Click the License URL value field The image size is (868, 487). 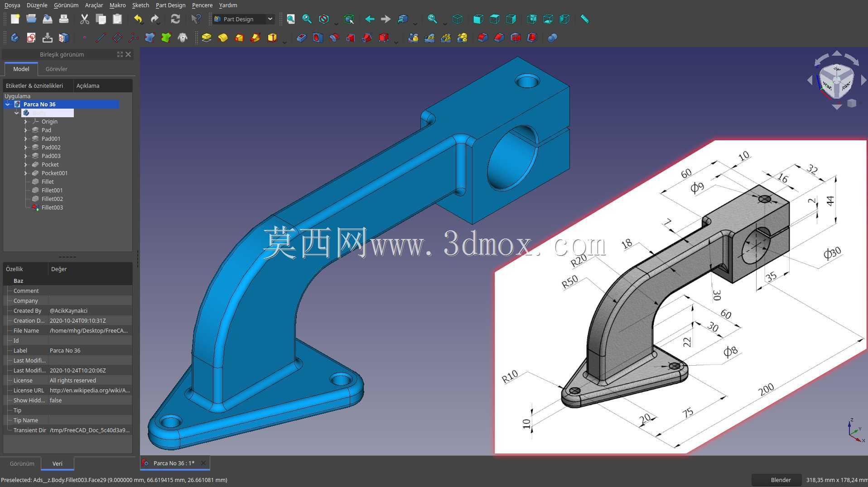click(90, 390)
